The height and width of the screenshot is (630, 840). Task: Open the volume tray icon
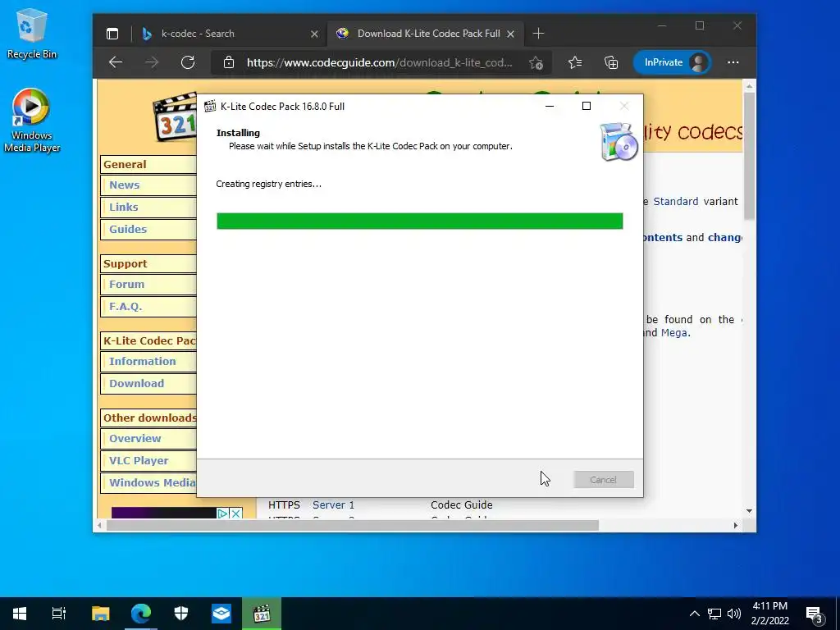point(734,614)
